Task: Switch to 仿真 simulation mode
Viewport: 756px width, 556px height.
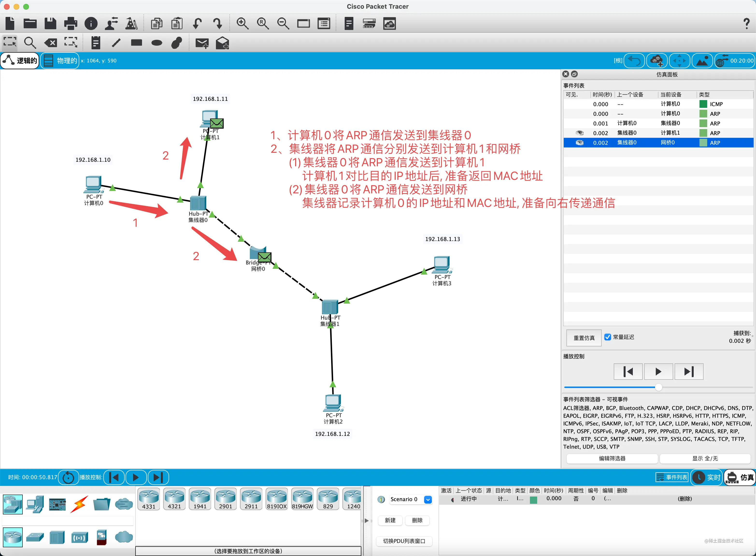Action: 740,478
